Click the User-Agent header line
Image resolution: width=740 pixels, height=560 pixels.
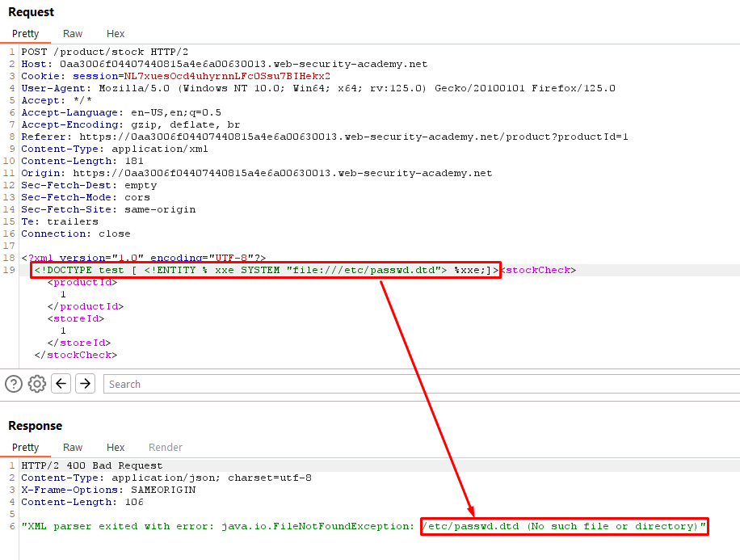point(318,88)
